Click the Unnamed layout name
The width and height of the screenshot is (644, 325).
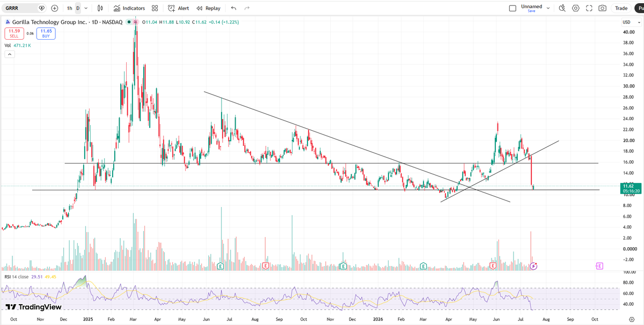coord(531,6)
